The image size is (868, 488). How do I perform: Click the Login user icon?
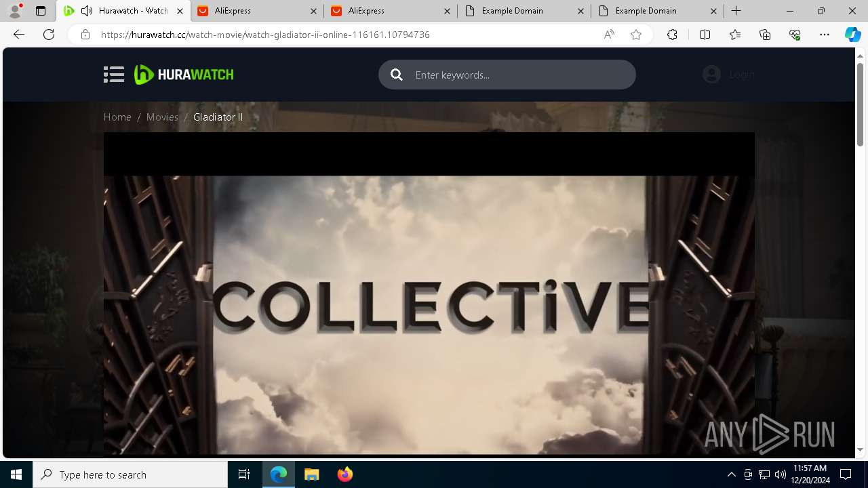[711, 75]
